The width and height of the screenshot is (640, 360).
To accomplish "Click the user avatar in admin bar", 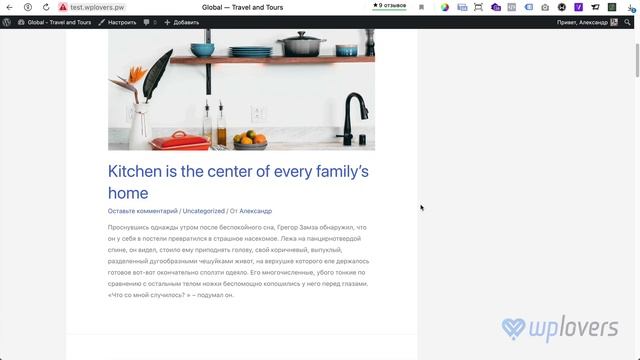I will click(x=614, y=22).
